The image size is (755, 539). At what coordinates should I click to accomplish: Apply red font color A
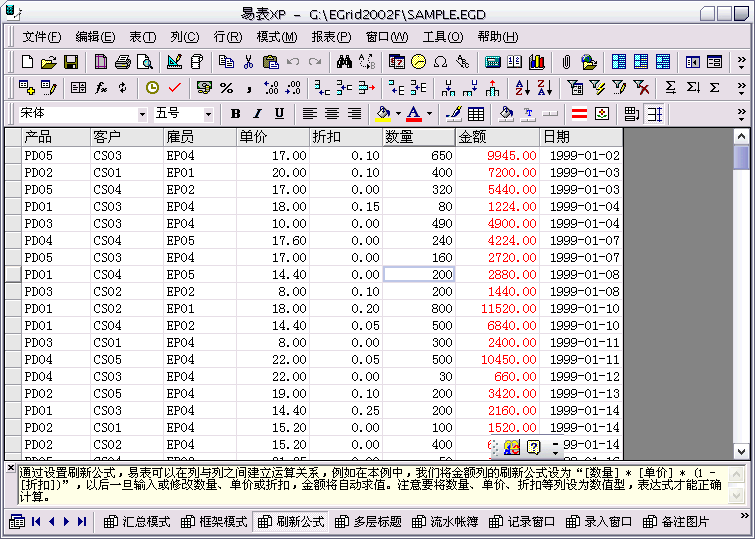pyautogui.click(x=414, y=114)
